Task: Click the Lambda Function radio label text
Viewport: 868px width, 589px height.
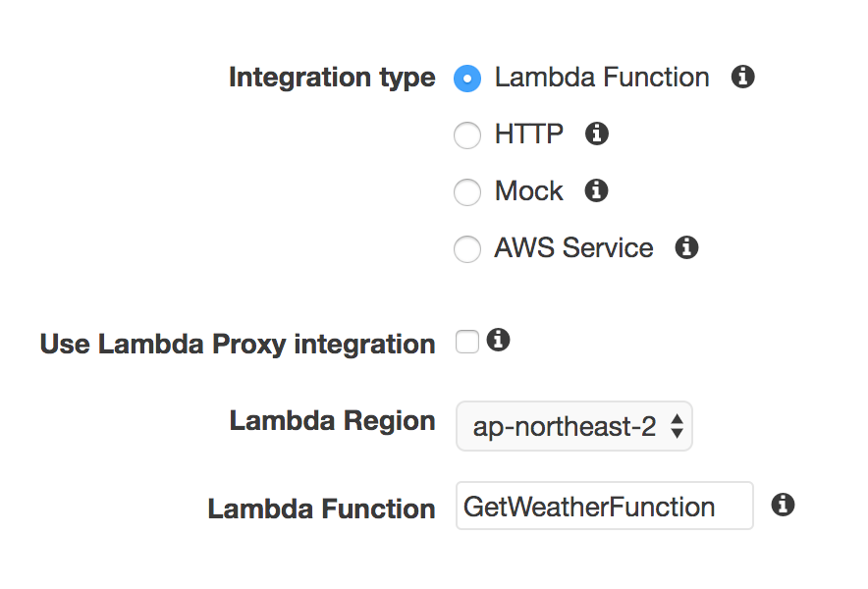Action: tap(602, 77)
